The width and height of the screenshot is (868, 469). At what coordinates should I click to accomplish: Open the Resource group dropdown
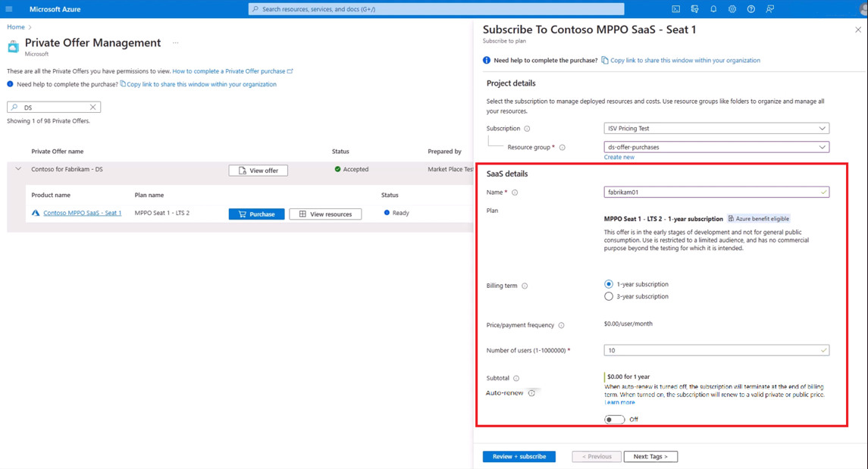(716, 147)
